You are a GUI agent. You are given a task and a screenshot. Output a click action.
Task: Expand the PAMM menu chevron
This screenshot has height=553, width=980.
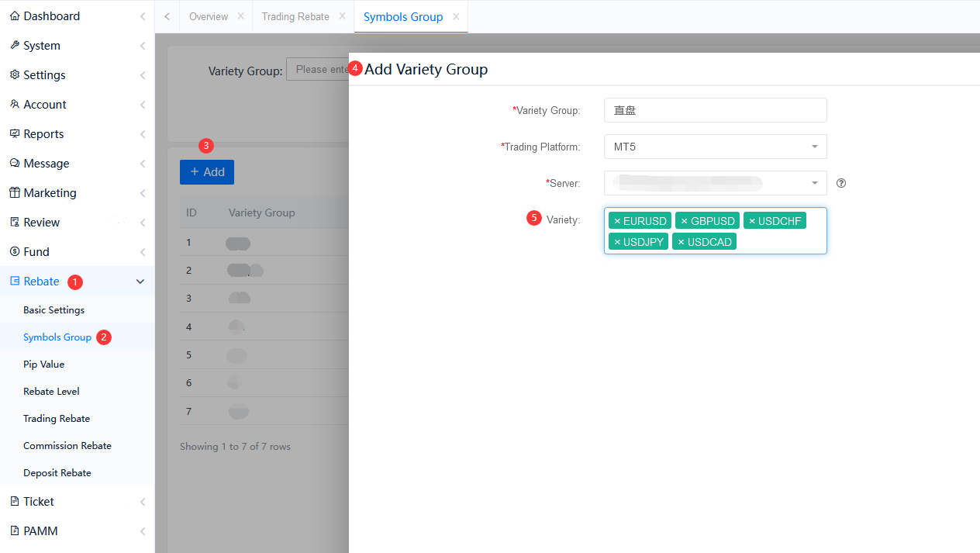click(143, 531)
